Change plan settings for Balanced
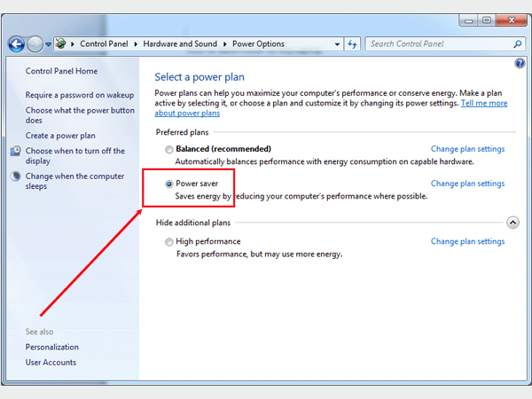Image resolution: width=532 pixels, height=399 pixels. (467, 149)
